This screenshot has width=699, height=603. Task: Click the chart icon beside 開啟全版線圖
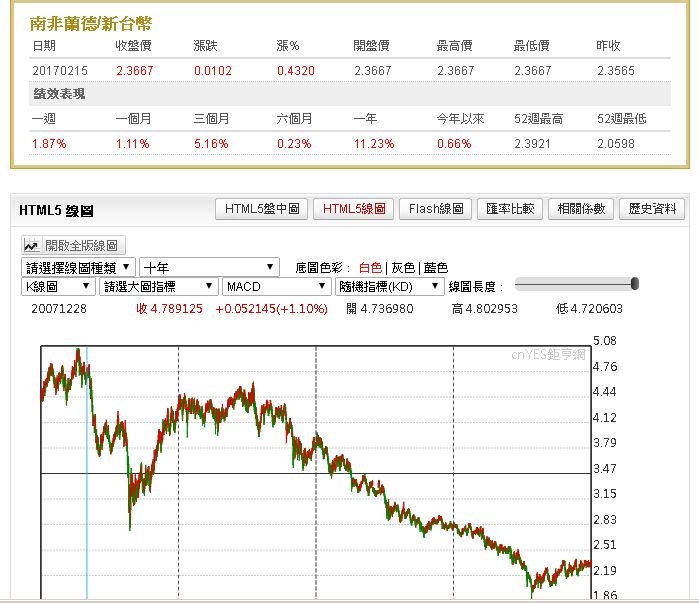click(31, 245)
